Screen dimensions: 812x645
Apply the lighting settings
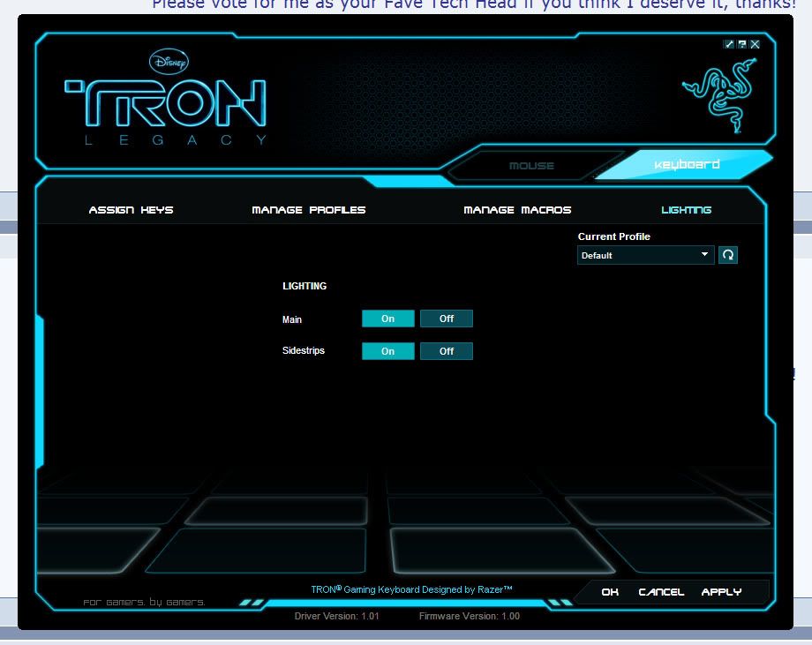click(721, 592)
